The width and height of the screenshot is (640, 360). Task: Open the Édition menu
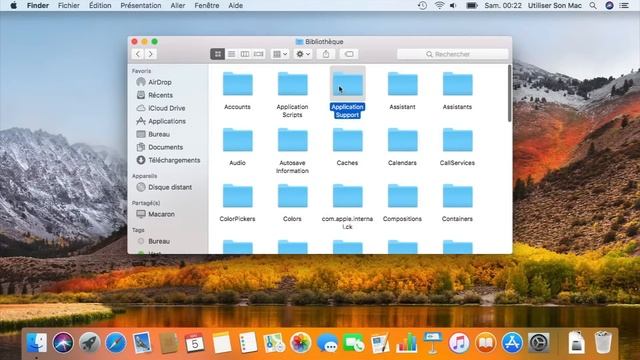point(100,5)
